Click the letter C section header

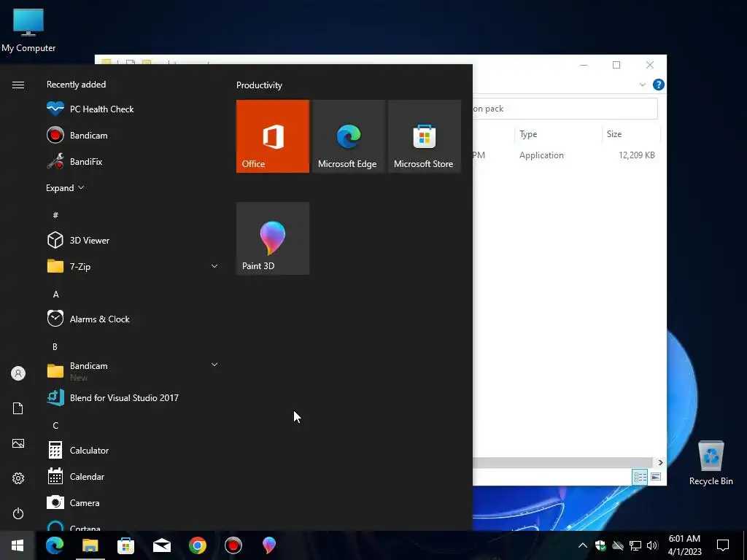[55, 426]
